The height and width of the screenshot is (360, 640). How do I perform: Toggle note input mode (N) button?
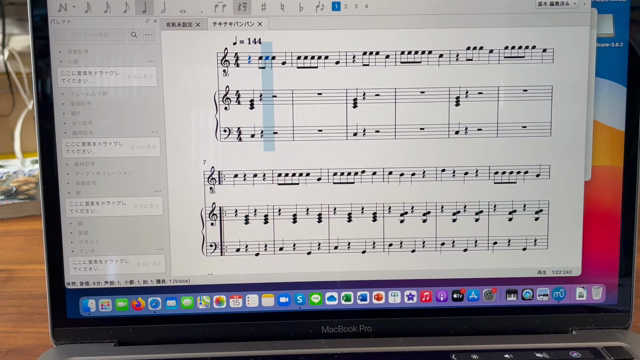pos(62,7)
